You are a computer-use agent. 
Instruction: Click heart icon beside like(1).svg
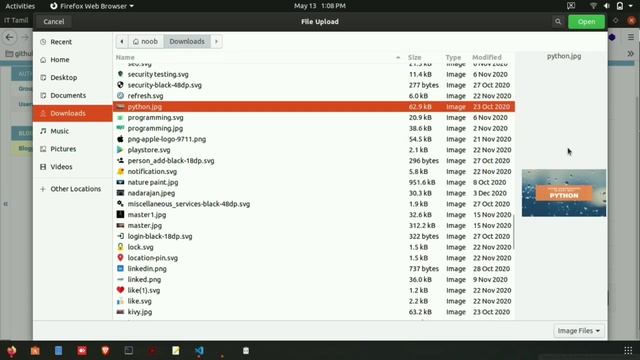(x=120, y=290)
